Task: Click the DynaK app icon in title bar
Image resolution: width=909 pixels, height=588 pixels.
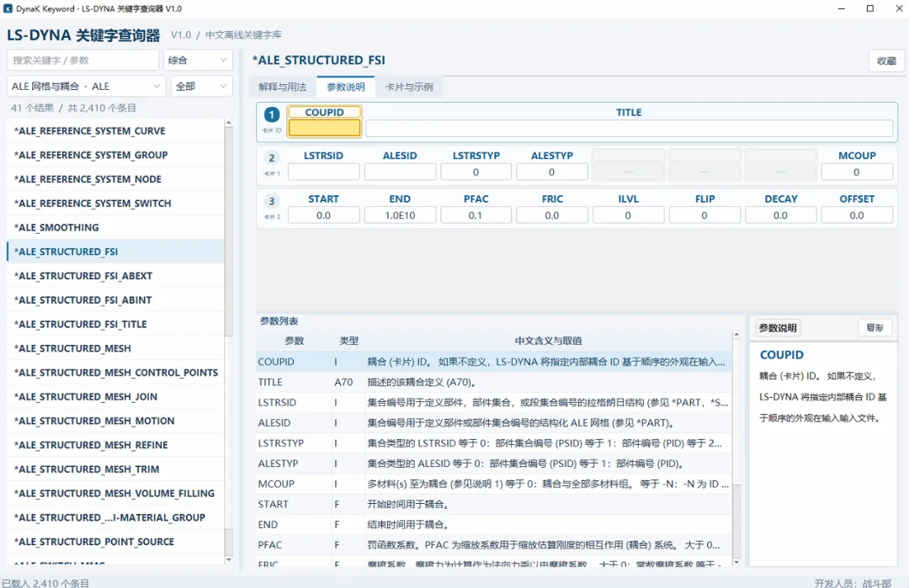Action: click(x=8, y=8)
